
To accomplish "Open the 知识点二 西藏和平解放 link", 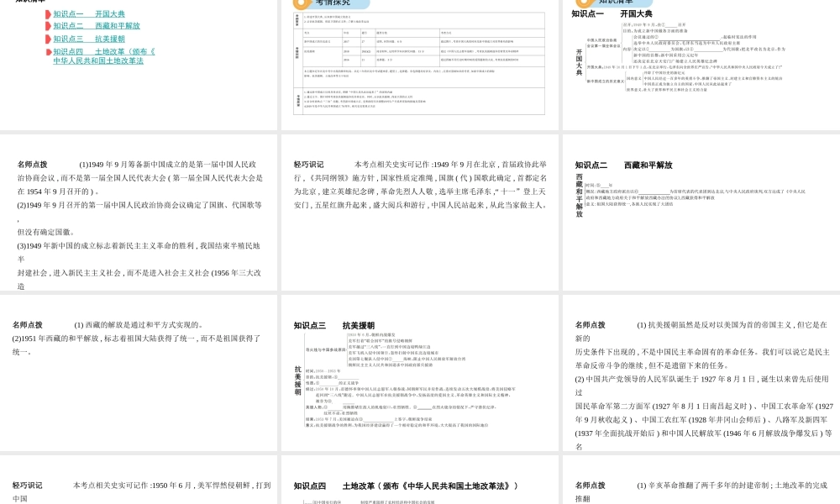I will click(97, 26).
